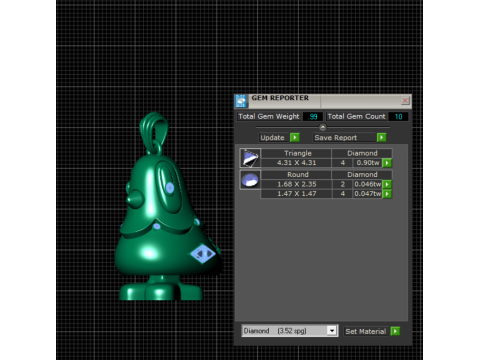Click green arrow on 0.047tw row

387,194
